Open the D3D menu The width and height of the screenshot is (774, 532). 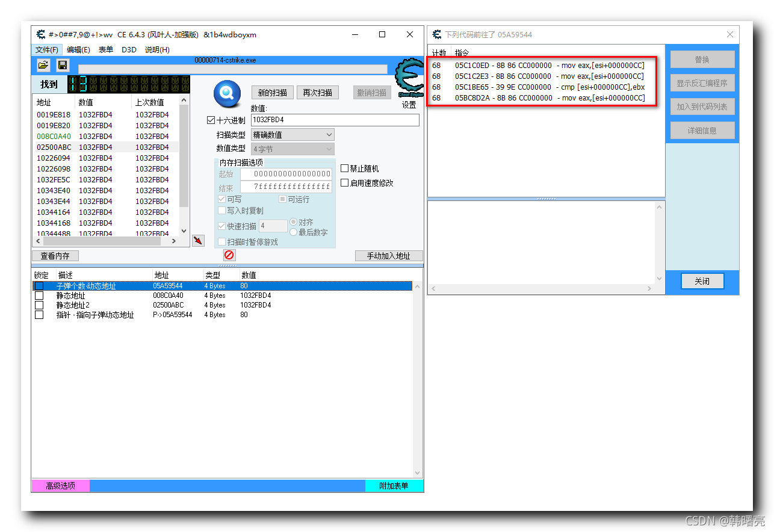pyautogui.click(x=129, y=50)
